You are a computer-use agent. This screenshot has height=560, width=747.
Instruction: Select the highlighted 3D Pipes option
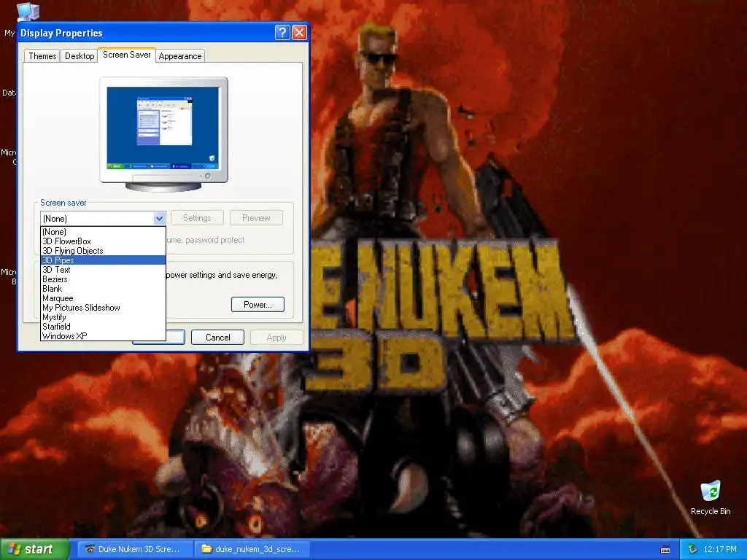(x=103, y=260)
